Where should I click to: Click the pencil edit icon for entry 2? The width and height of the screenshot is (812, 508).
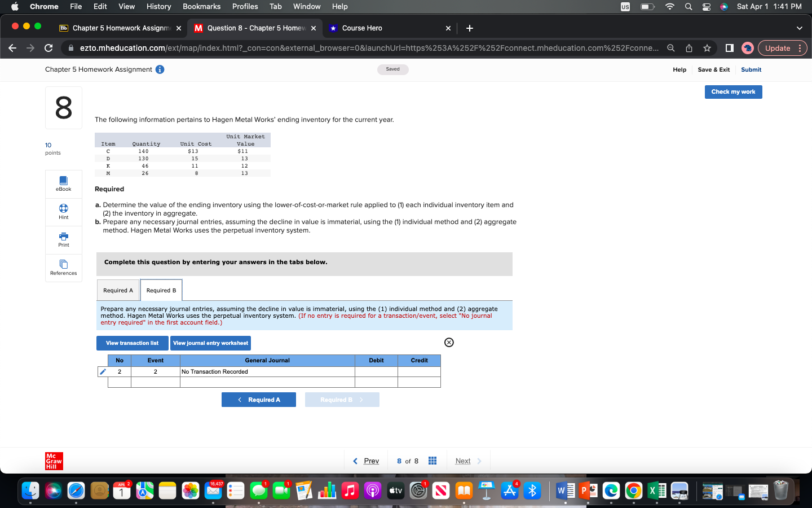tap(103, 371)
